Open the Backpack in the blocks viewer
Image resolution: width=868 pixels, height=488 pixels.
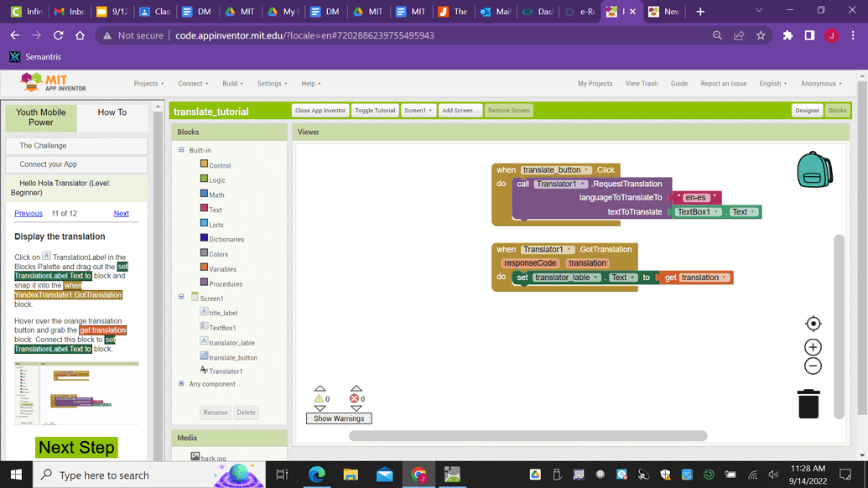(814, 169)
